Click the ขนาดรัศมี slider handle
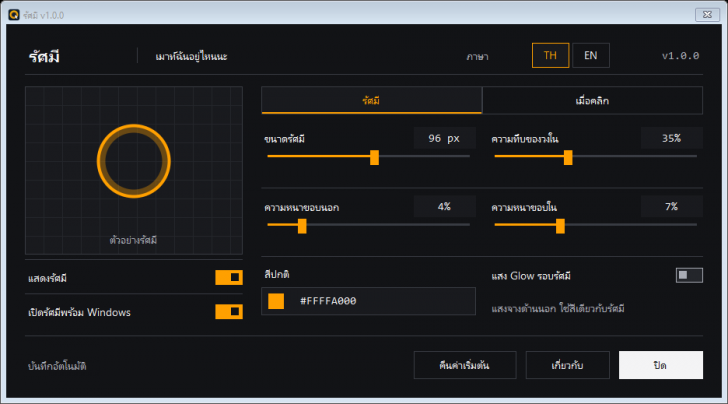The image size is (728, 404). [374, 157]
